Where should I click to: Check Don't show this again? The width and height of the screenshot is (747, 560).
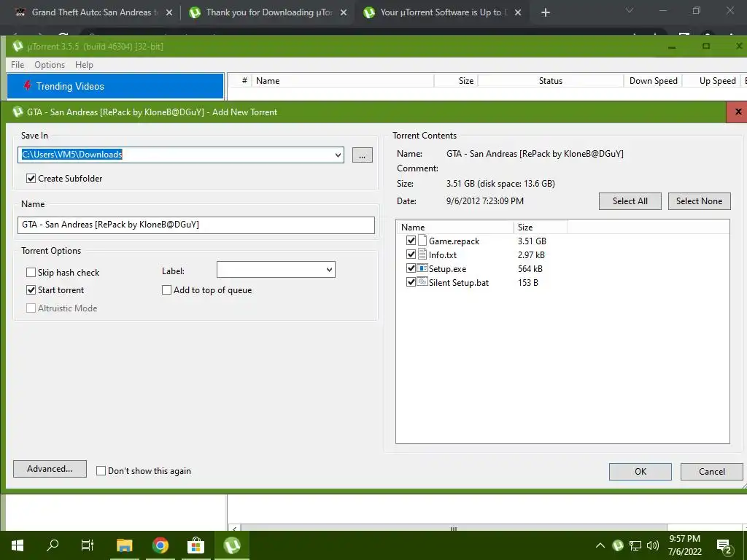(101, 471)
